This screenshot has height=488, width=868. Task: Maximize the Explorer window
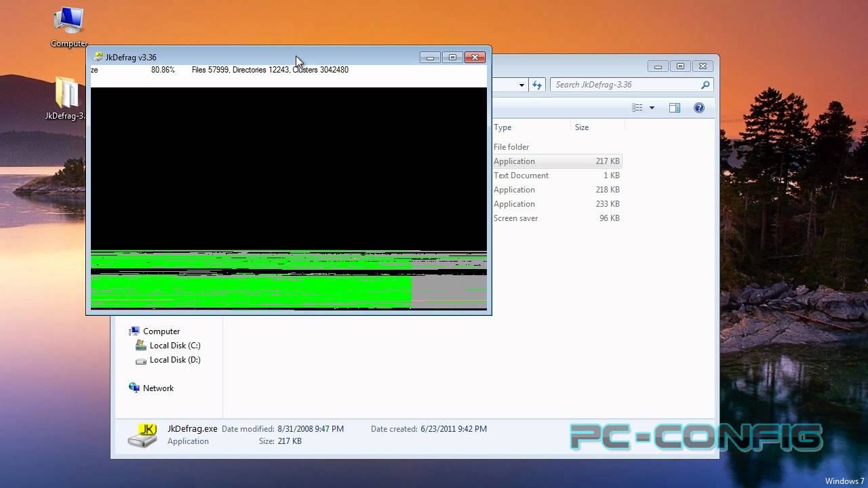[x=680, y=66]
